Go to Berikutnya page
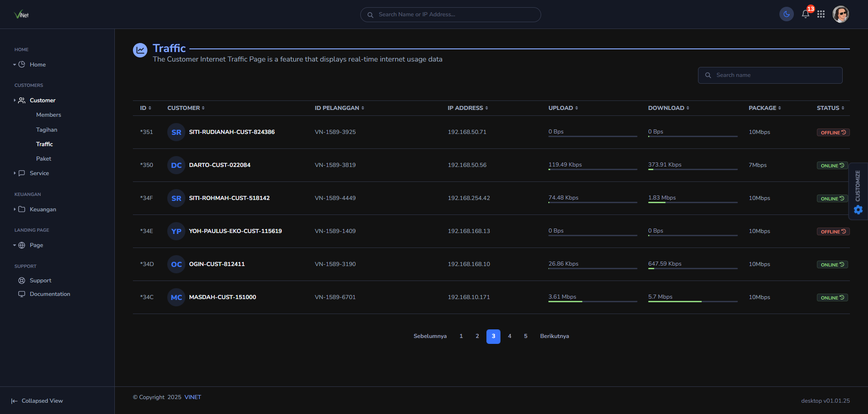 pyautogui.click(x=554, y=336)
